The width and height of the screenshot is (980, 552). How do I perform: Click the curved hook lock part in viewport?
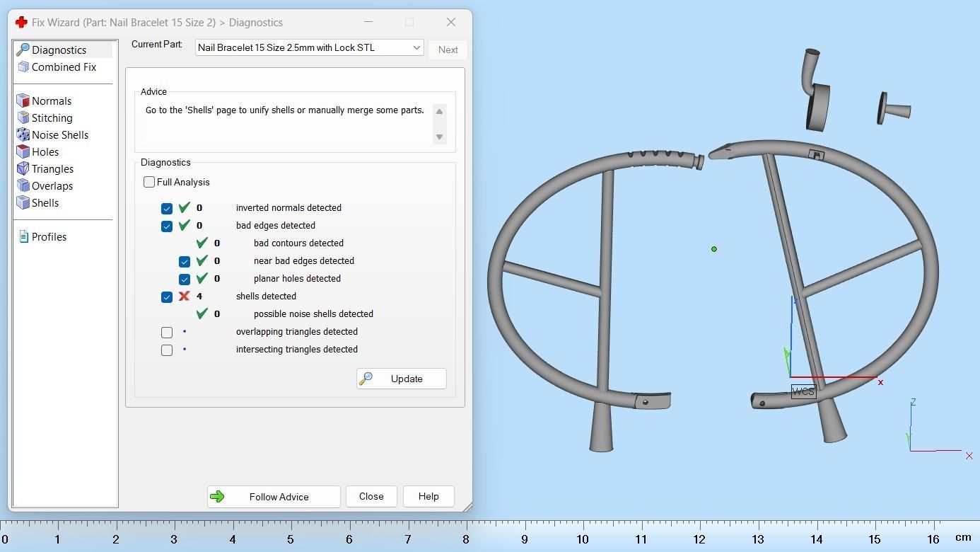click(x=815, y=90)
